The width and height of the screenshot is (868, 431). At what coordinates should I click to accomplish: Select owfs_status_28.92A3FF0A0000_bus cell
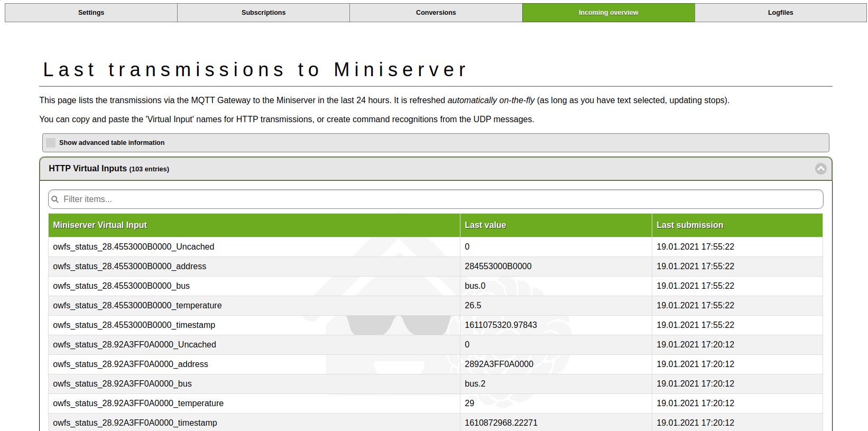pyautogui.click(x=254, y=384)
